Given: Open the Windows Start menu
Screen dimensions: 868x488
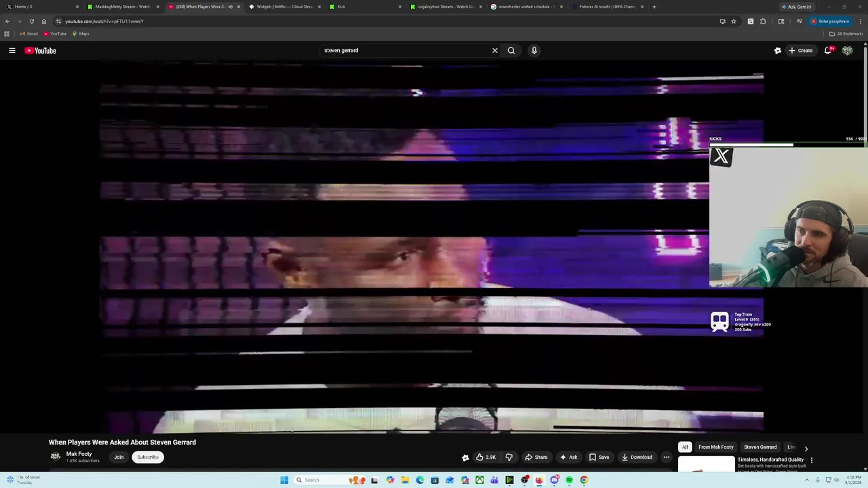Looking at the screenshot, I should 284,480.
